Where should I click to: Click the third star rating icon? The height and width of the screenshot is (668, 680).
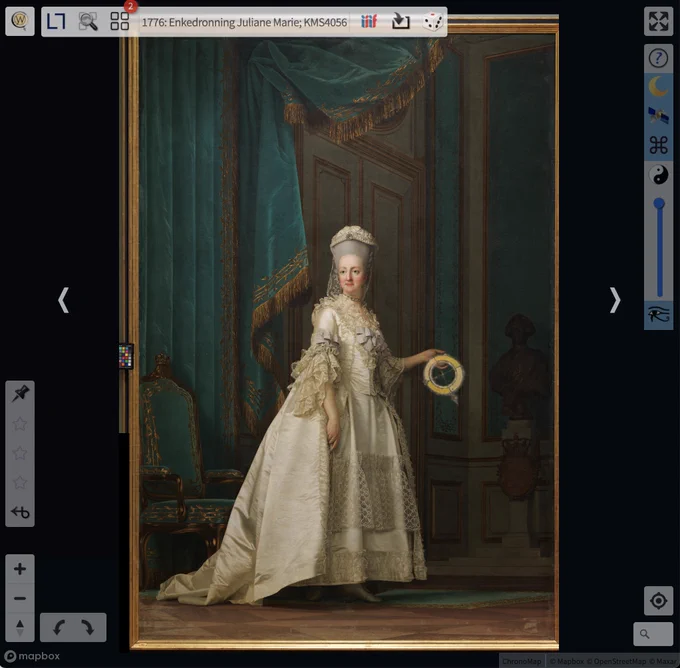tap(20, 482)
